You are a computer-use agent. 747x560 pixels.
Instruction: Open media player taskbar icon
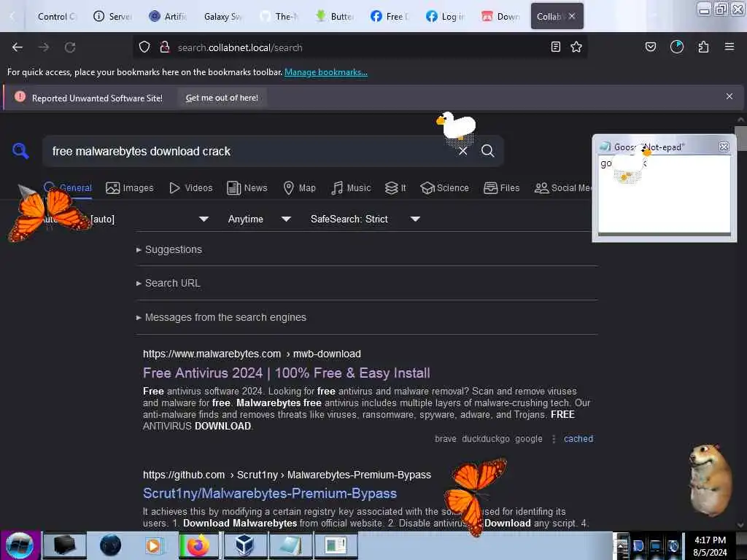(x=154, y=545)
